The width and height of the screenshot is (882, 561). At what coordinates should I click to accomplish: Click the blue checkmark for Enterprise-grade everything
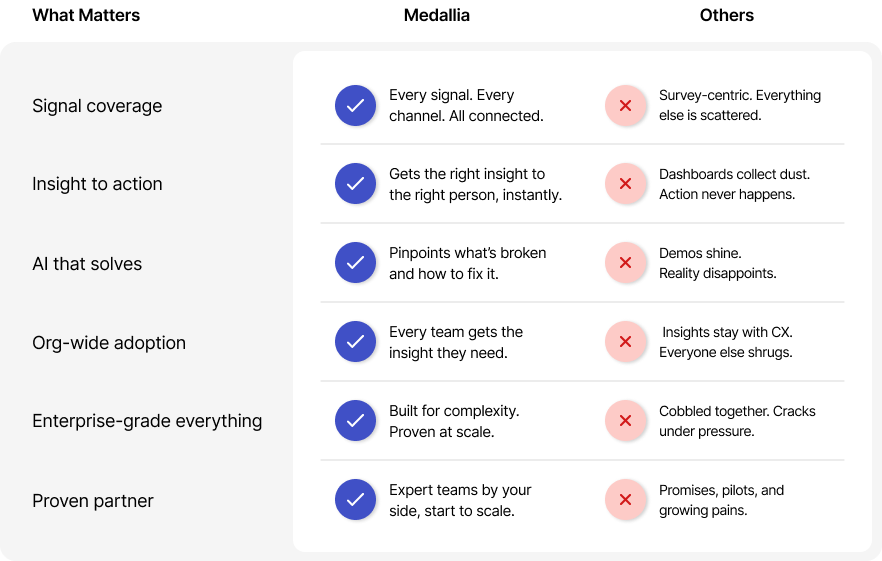(354, 421)
